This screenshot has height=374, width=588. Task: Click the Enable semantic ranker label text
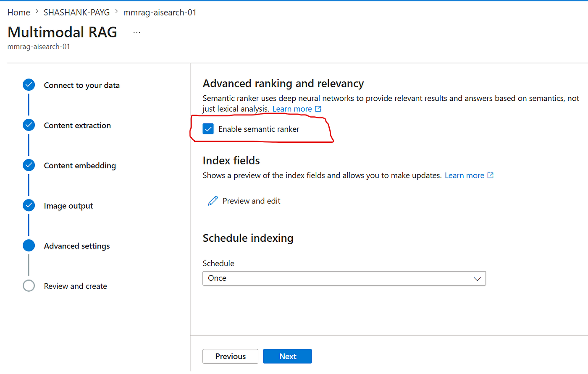click(x=259, y=129)
